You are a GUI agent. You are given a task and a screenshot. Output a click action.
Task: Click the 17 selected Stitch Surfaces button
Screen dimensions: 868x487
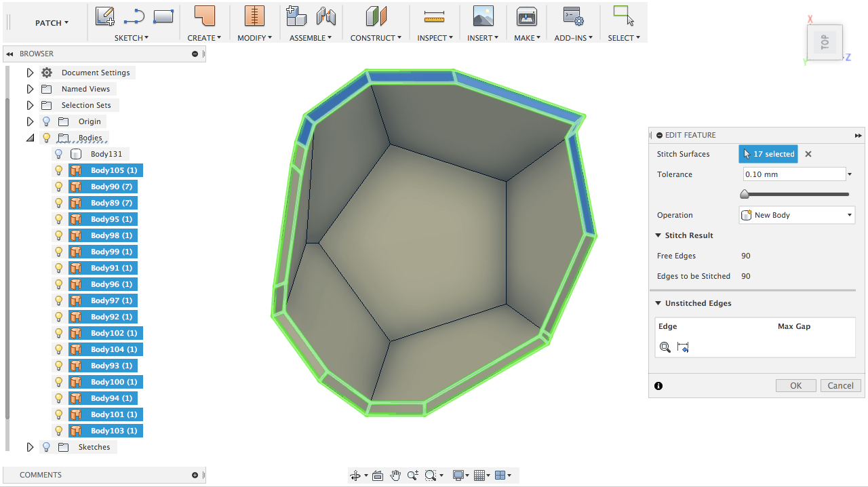pos(768,154)
